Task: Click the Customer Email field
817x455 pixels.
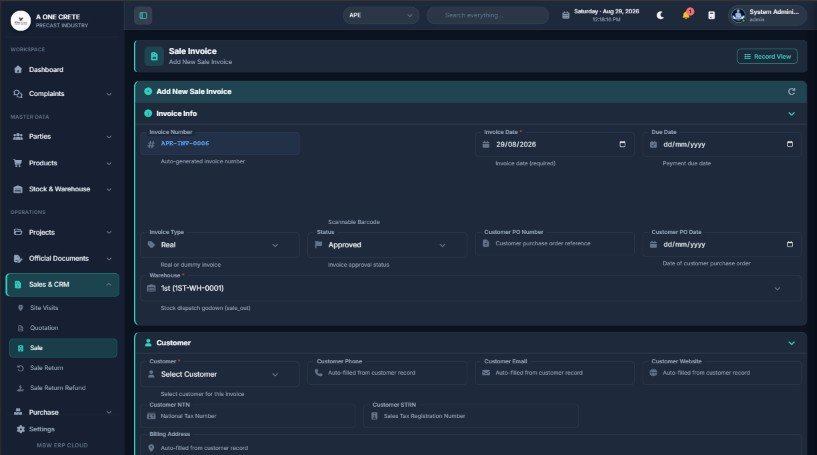Action: [x=555, y=373]
